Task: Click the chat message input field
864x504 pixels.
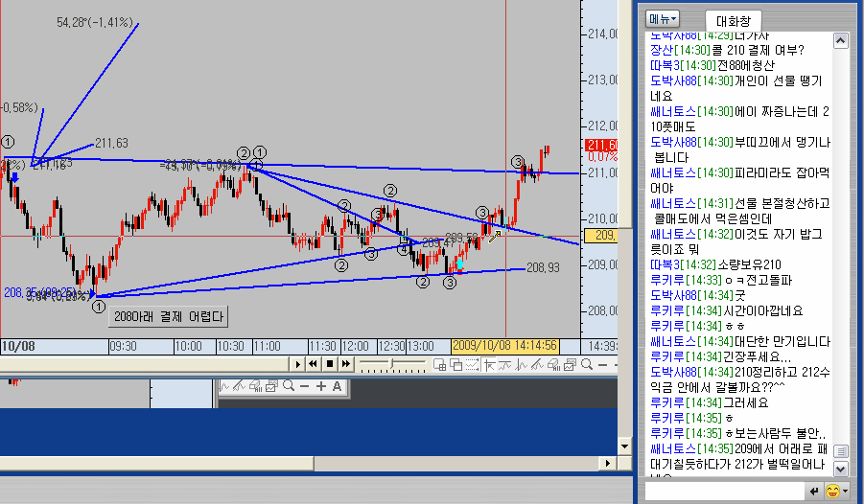Action: [x=724, y=492]
